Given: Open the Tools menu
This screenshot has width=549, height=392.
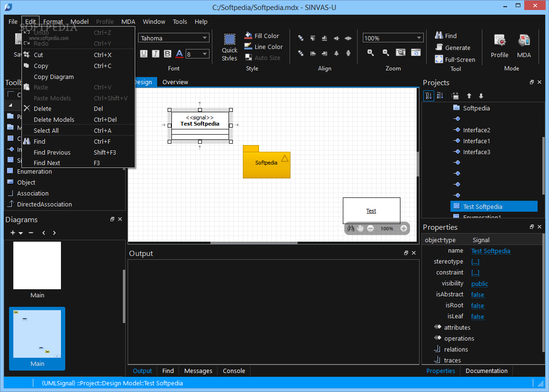Looking at the screenshot, I should (x=180, y=22).
